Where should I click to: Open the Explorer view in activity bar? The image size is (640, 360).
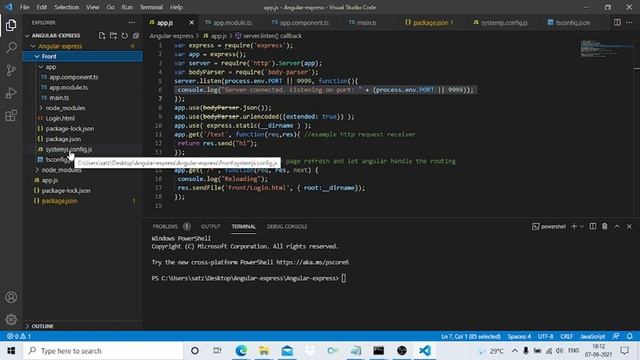pos(11,25)
